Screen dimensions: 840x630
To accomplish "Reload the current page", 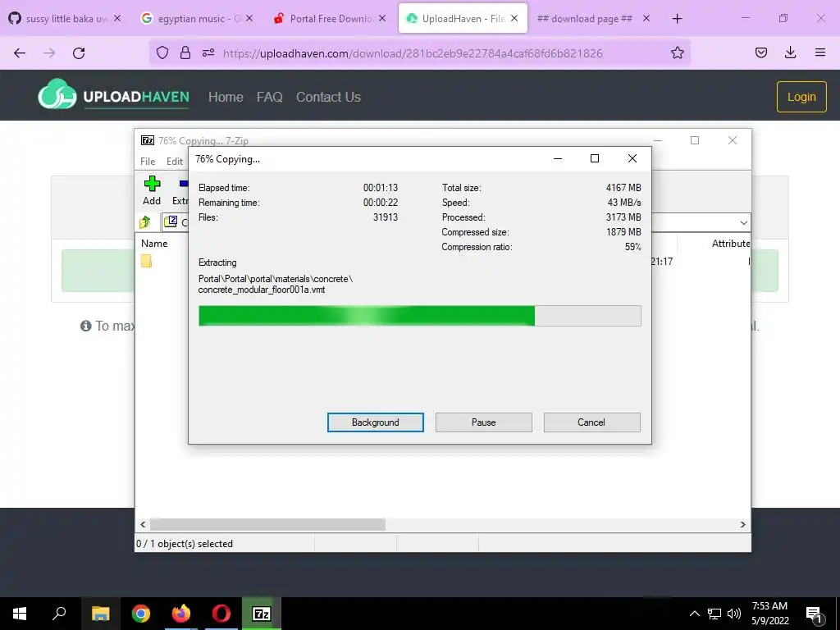I will tap(79, 52).
